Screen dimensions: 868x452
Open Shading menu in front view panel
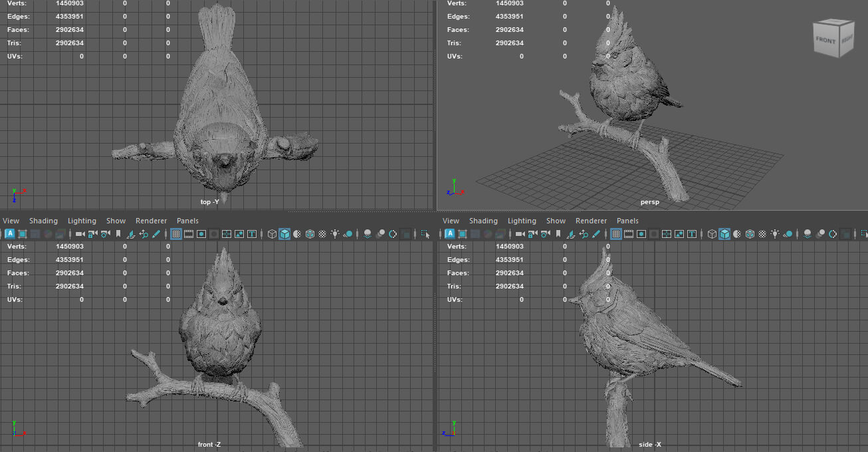pos(43,221)
